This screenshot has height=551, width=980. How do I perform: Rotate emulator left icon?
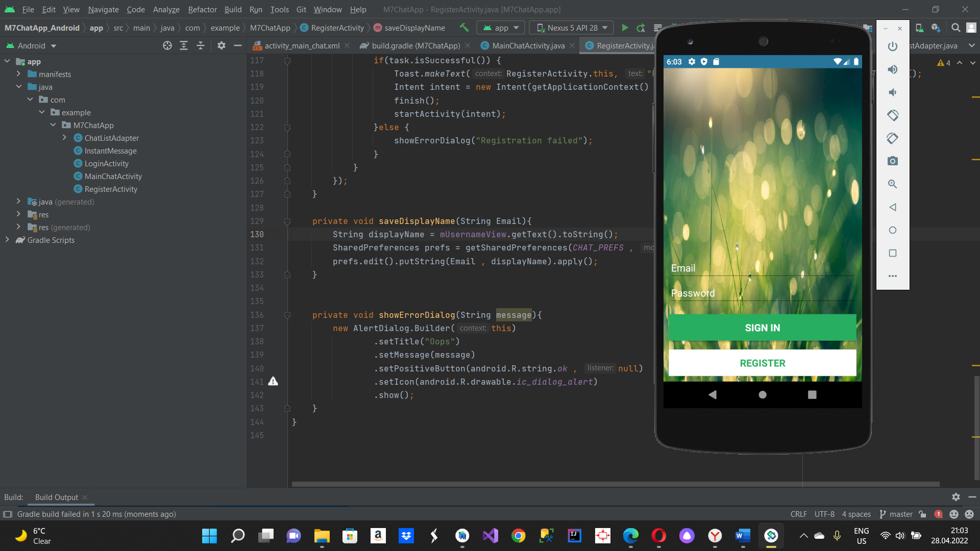893,115
